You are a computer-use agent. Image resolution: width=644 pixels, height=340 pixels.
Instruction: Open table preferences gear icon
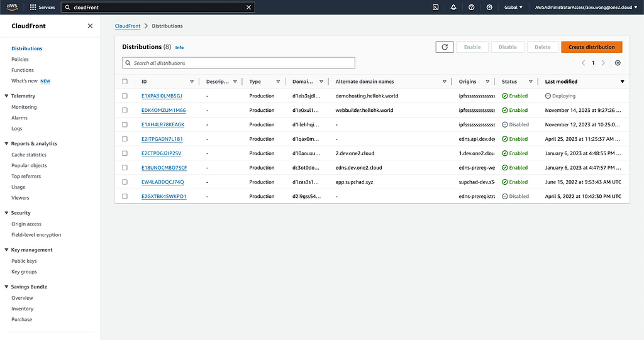click(618, 63)
